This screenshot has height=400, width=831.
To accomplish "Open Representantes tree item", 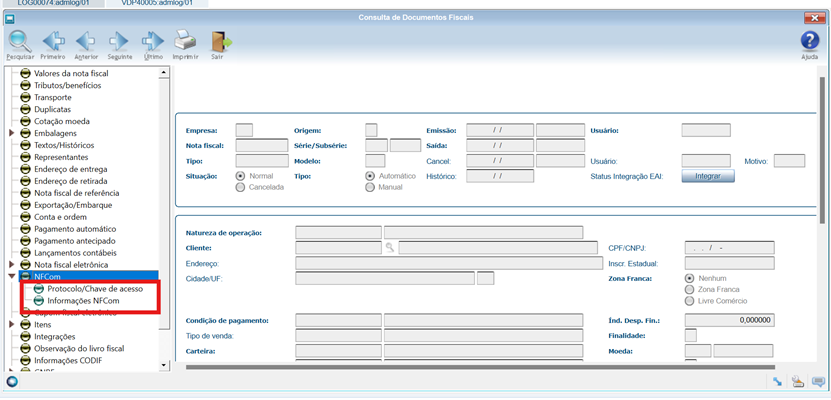I will coord(61,157).
